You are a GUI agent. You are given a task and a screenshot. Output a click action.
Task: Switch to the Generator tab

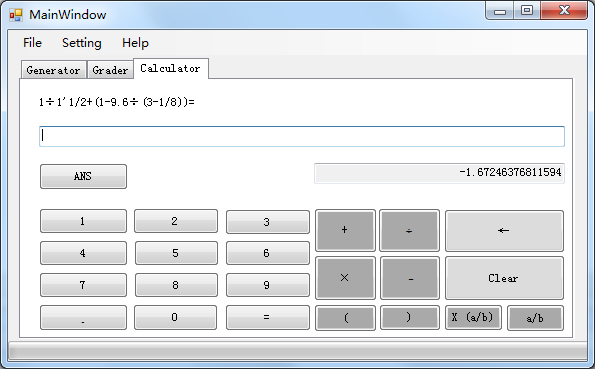coord(54,70)
